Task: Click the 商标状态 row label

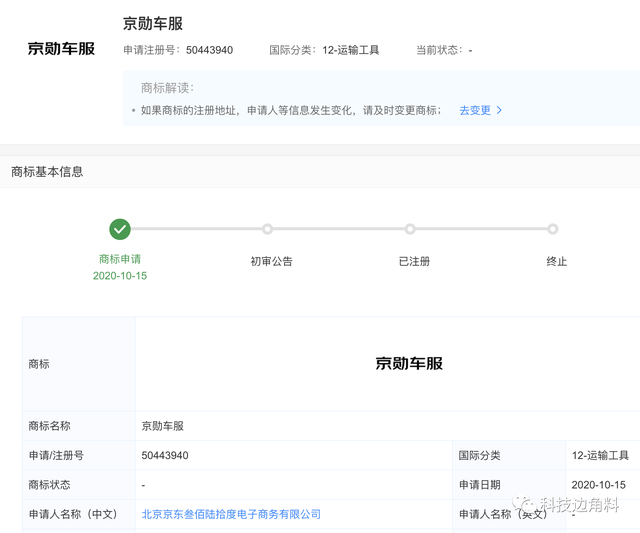Action: 49,485
